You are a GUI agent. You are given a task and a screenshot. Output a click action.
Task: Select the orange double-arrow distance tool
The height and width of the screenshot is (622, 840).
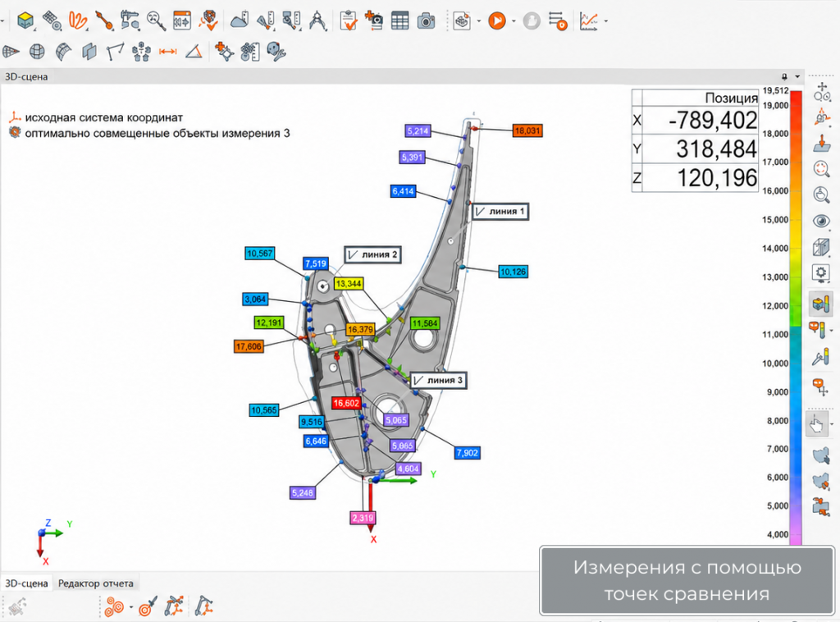[167, 52]
